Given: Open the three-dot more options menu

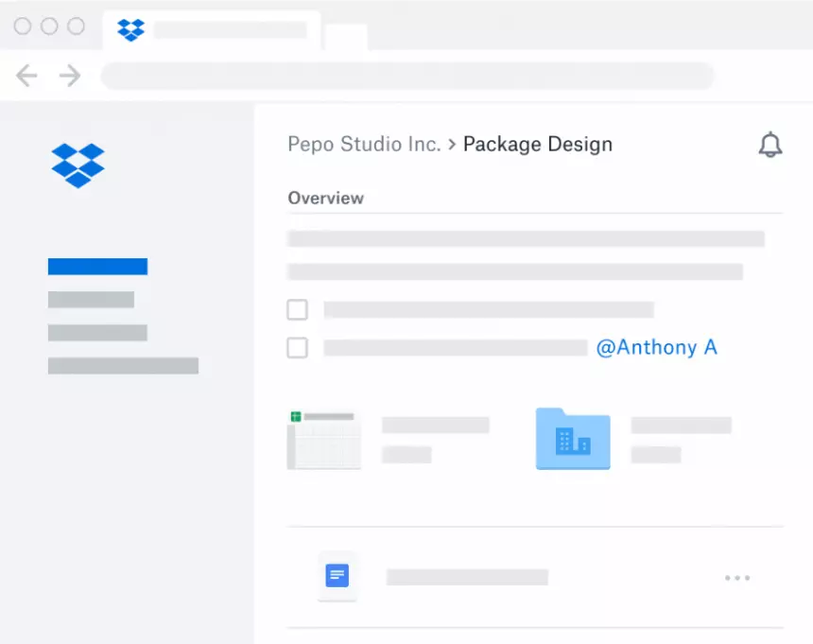Looking at the screenshot, I should [x=737, y=578].
